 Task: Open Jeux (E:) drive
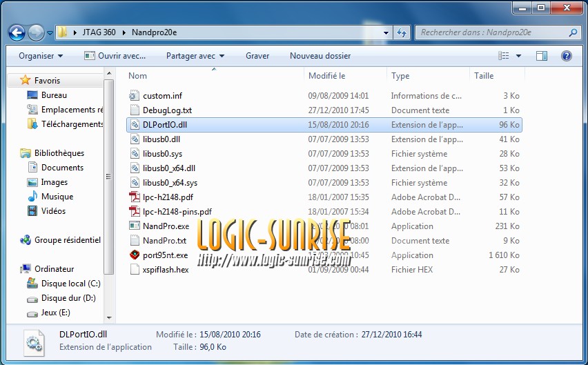click(x=49, y=313)
